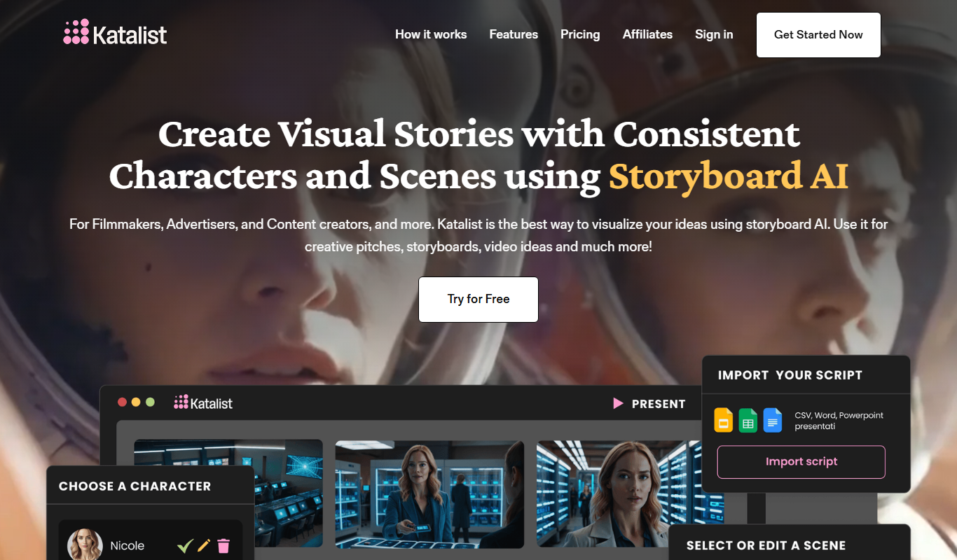Screen dimensions: 957x560
Task: Click Nicole's avatar picture
Action: (85, 545)
